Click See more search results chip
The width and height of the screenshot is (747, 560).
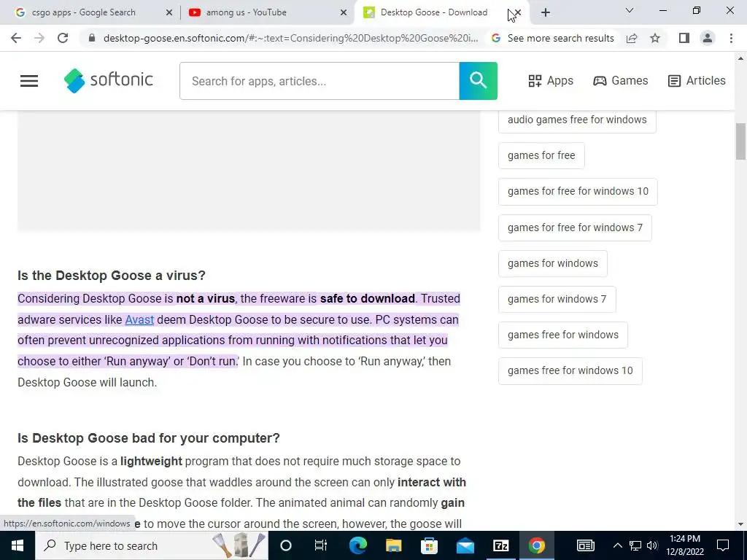click(553, 38)
